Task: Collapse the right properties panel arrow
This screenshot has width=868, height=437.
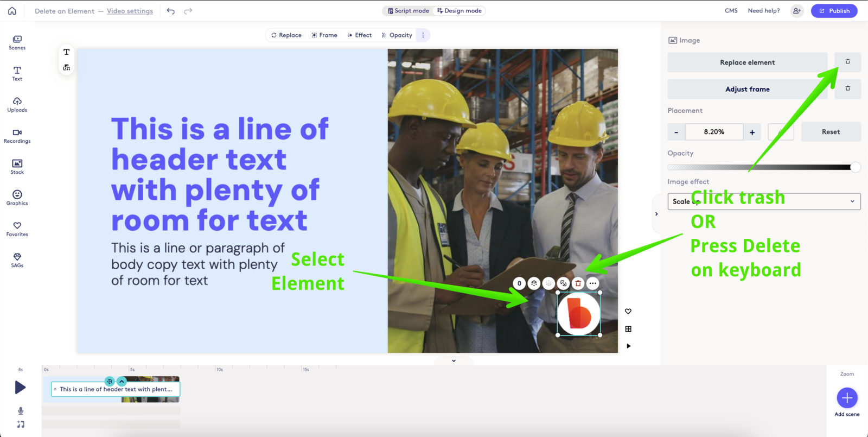Action: [x=656, y=214]
